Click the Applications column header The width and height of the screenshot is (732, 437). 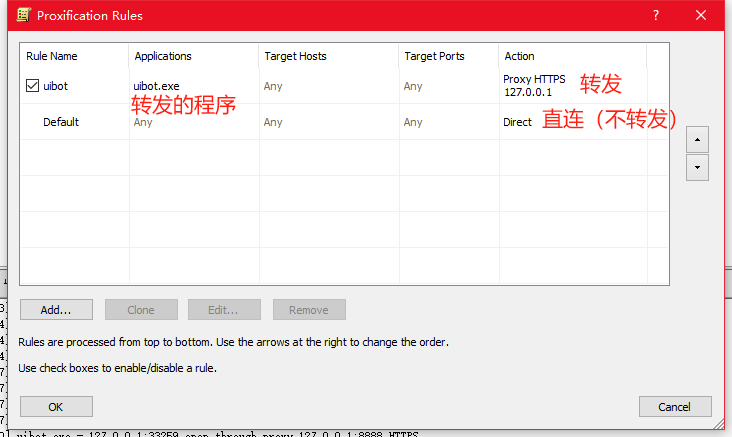[192, 56]
